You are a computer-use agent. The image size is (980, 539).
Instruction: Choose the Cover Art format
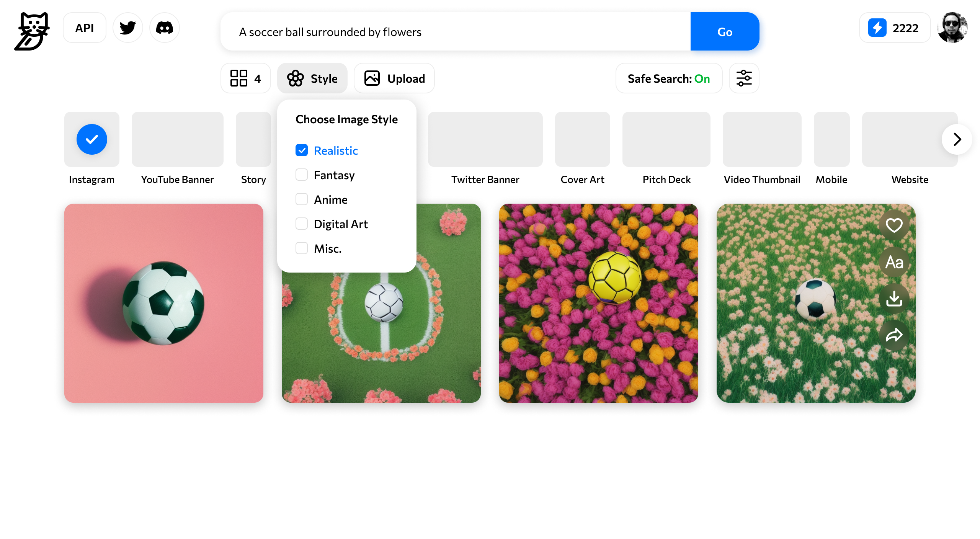(582, 140)
